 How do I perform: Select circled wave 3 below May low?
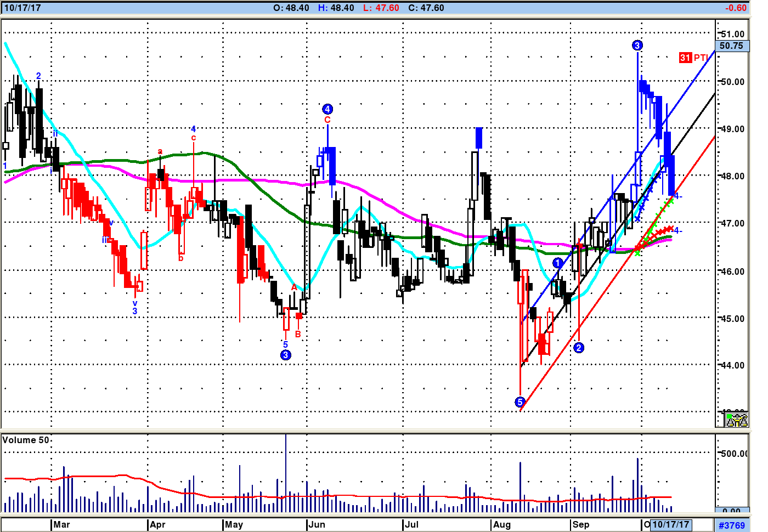tap(286, 355)
